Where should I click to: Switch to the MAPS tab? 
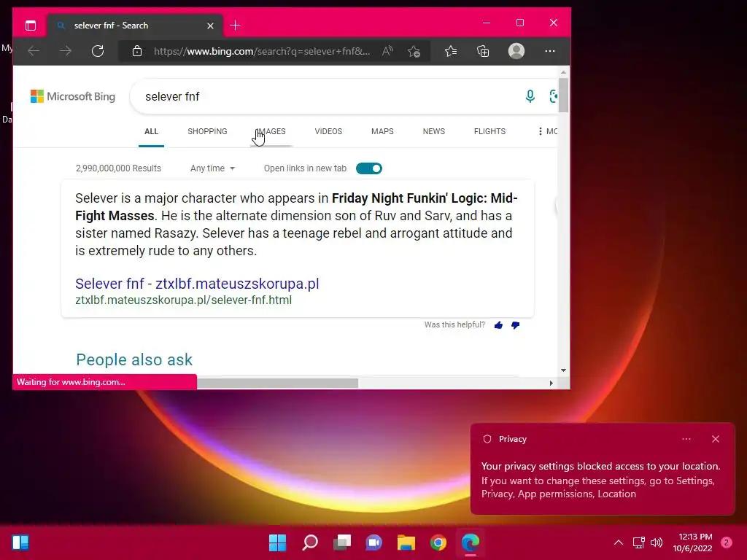pos(382,131)
